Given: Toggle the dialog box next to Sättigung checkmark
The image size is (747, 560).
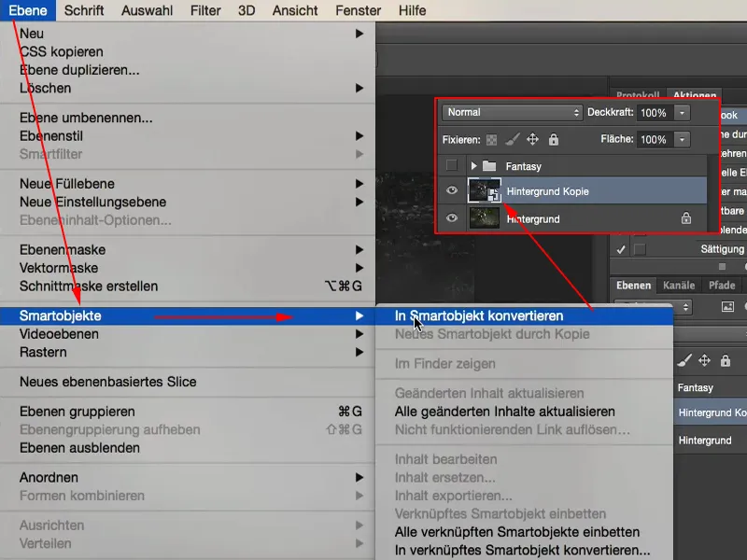Looking at the screenshot, I should [640, 249].
